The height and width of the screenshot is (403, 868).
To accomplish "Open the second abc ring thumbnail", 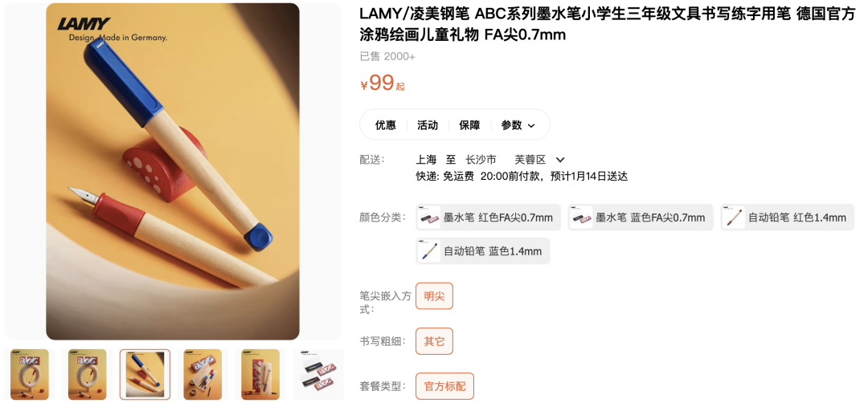I will click(x=88, y=374).
